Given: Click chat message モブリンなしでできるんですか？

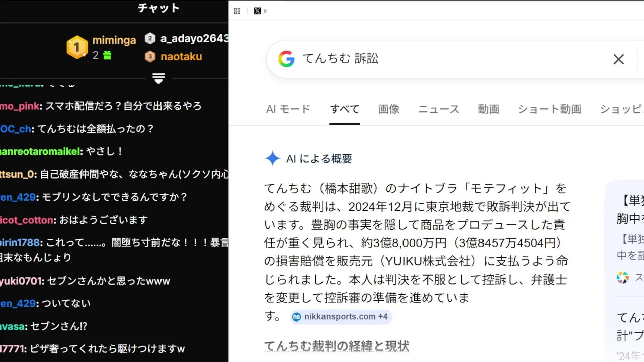Looking at the screenshot, I should [115, 197].
